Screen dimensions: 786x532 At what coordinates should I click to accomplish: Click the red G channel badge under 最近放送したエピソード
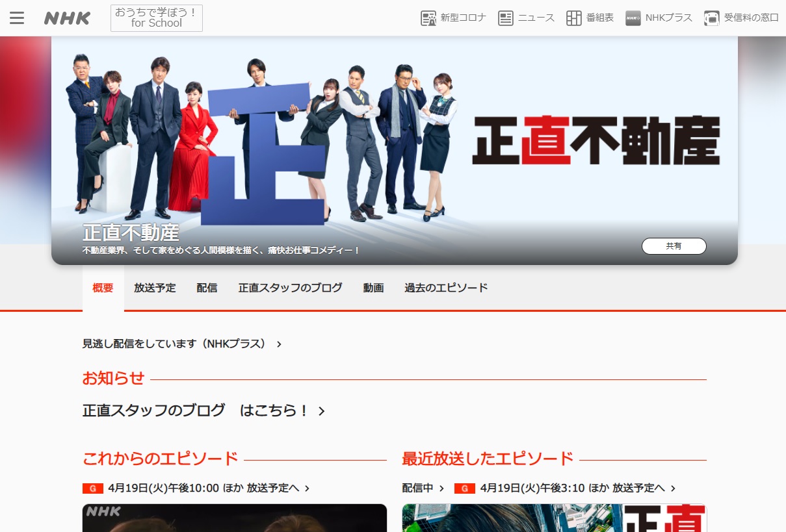(x=464, y=488)
